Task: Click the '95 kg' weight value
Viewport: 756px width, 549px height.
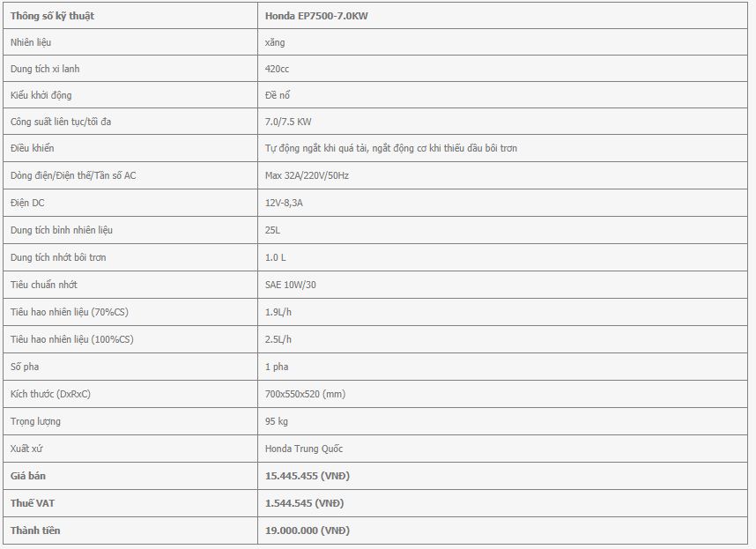Action: pyautogui.click(x=277, y=421)
